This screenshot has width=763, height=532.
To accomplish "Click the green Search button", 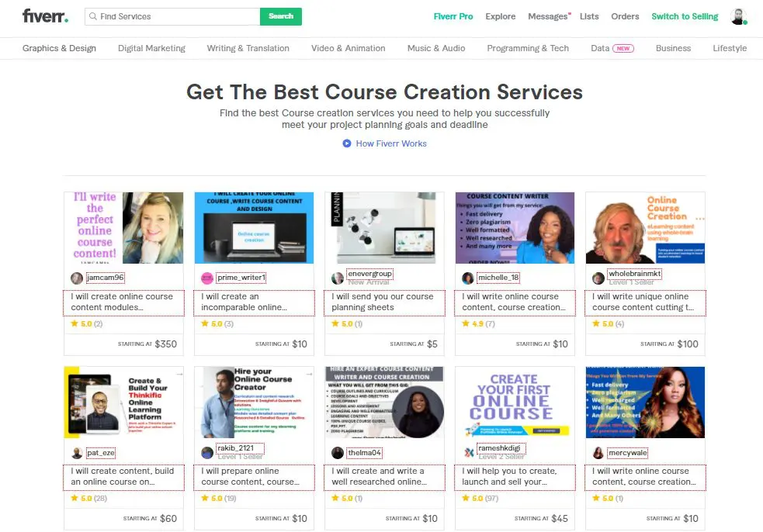I will [x=281, y=16].
